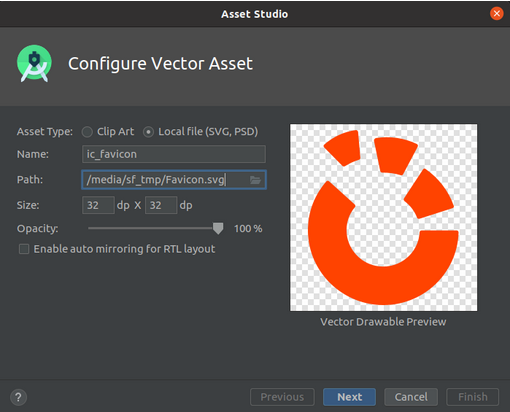Enable auto mirroring for RTL layout
This screenshot has width=510, height=412.
[24, 249]
